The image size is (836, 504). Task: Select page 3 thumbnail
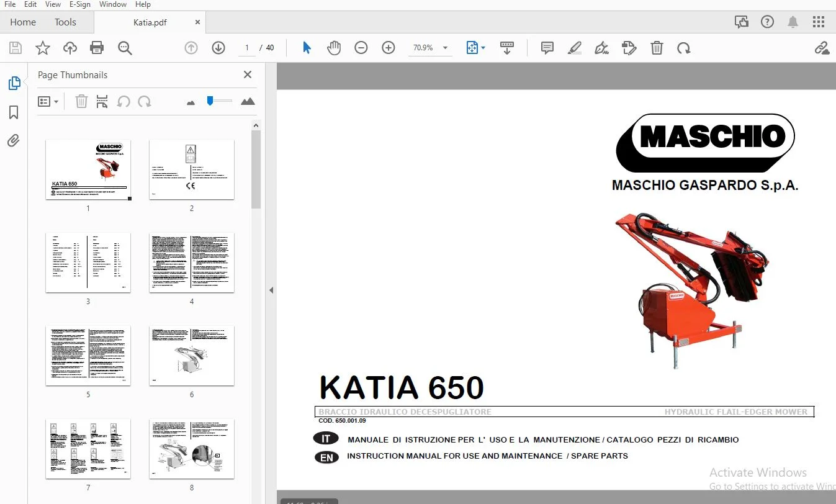pyautogui.click(x=88, y=263)
